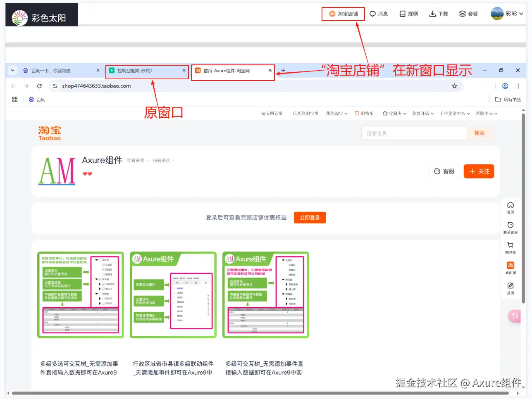View site information icon in address bar
The image size is (532, 399).
[55, 86]
